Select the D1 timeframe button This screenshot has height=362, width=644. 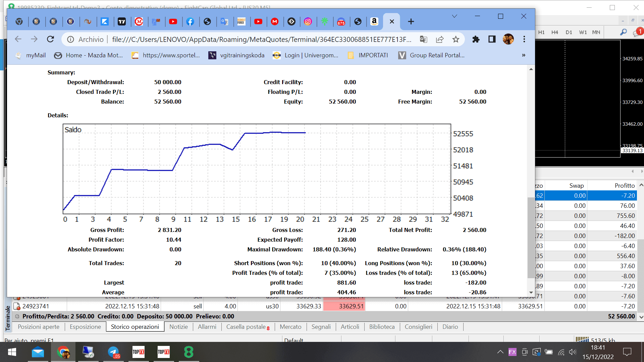click(x=569, y=32)
